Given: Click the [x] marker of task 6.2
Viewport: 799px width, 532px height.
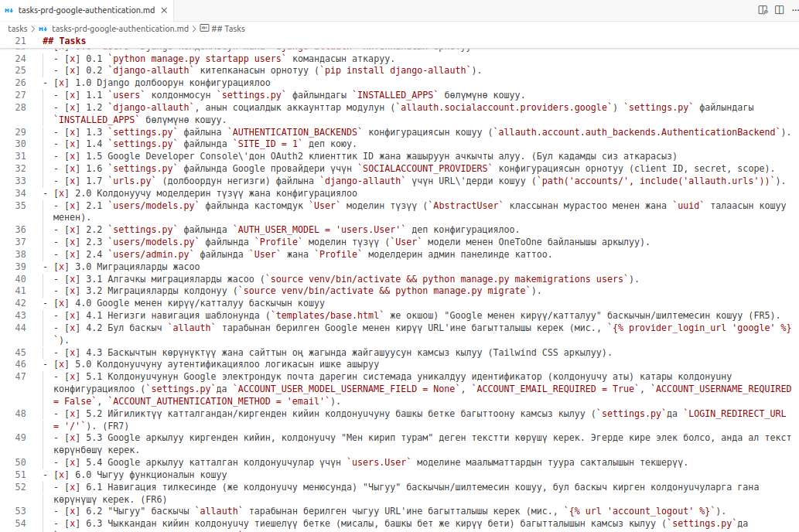Looking at the screenshot, I should (x=73, y=511).
